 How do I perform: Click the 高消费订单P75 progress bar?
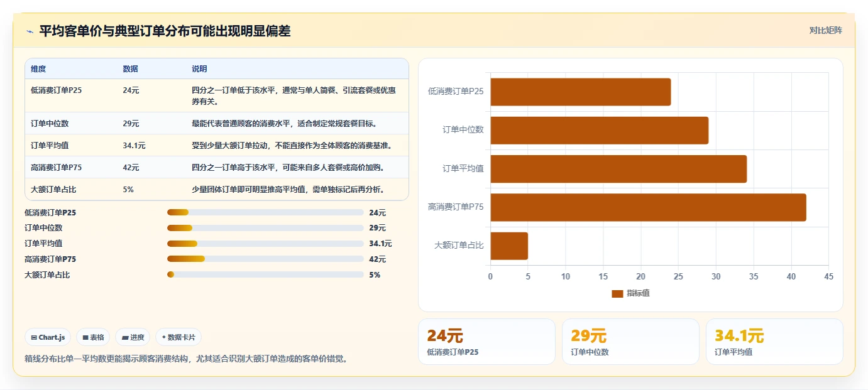click(x=265, y=259)
